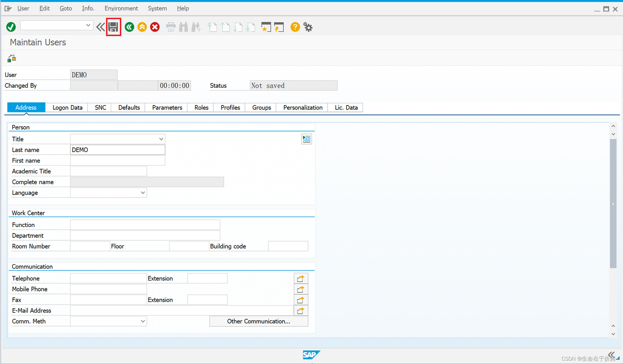
Task: Open the Title dropdown in the Person section
Action: [x=161, y=139]
